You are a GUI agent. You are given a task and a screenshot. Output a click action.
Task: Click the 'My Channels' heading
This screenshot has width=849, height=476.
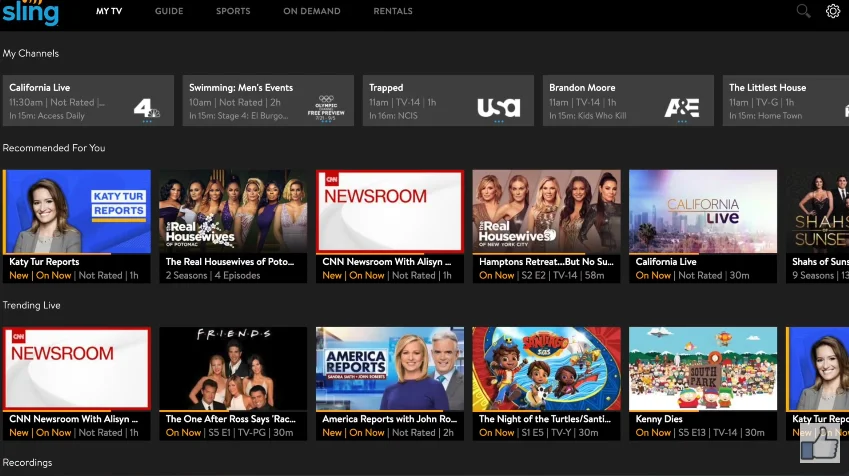click(x=31, y=53)
